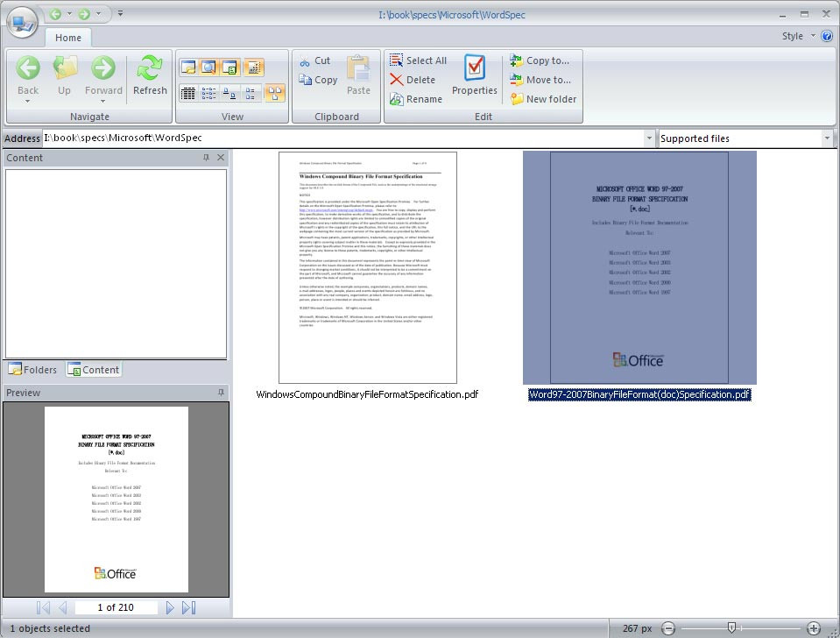This screenshot has height=638, width=840.
Task: Switch to Details list view
Action: click(188, 93)
